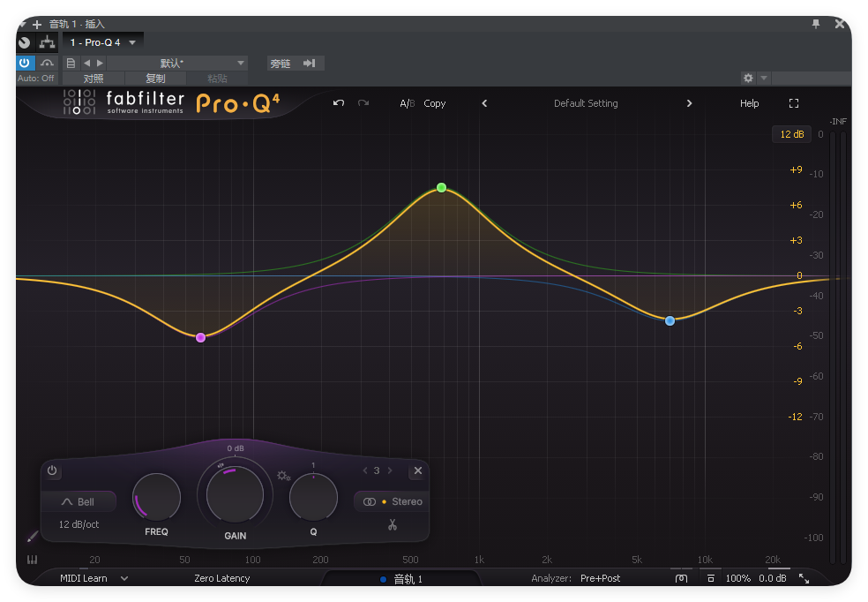This screenshot has width=868, height=602.
Task: Click the GAIN knob
Action: click(236, 495)
